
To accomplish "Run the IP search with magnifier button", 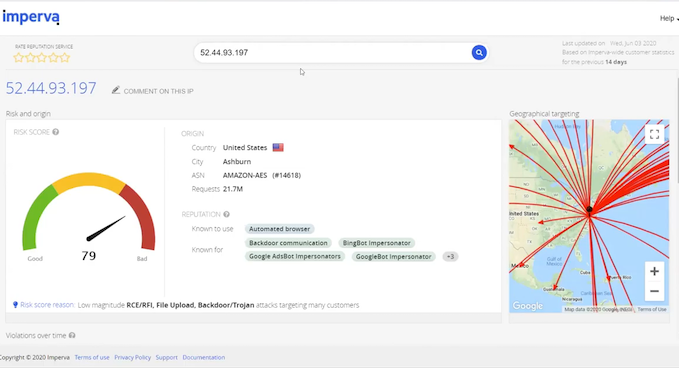I will click(x=479, y=52).
